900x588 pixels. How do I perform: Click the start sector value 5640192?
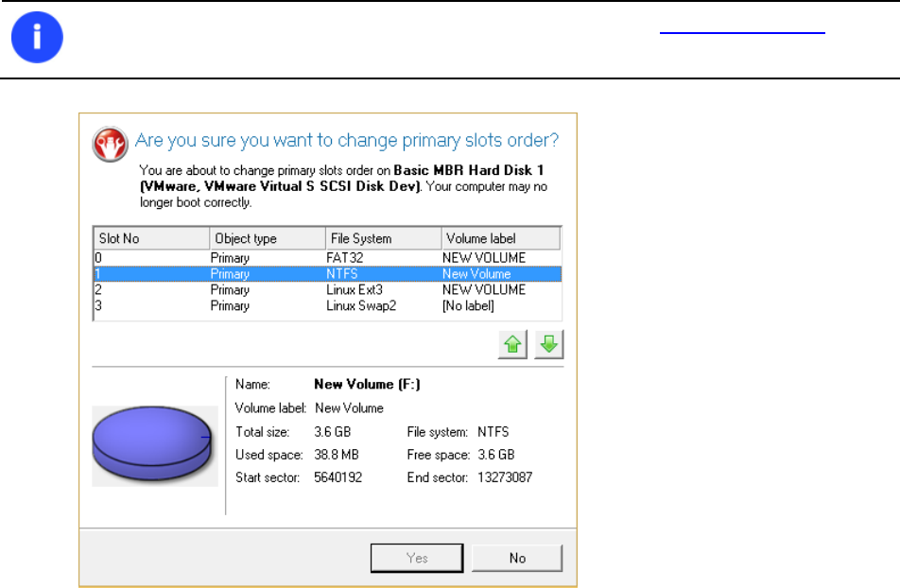pyautogui.click(x=338, y=477)
